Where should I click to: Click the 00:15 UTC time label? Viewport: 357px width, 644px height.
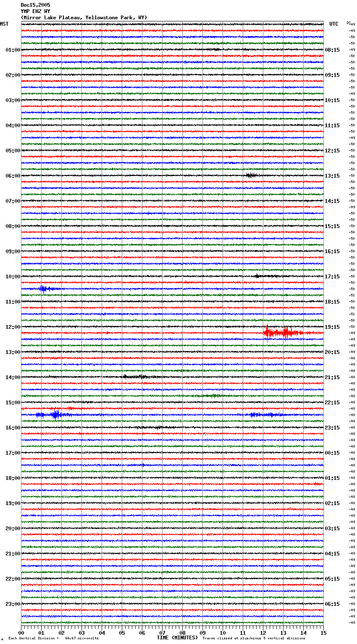click(332, 453)
